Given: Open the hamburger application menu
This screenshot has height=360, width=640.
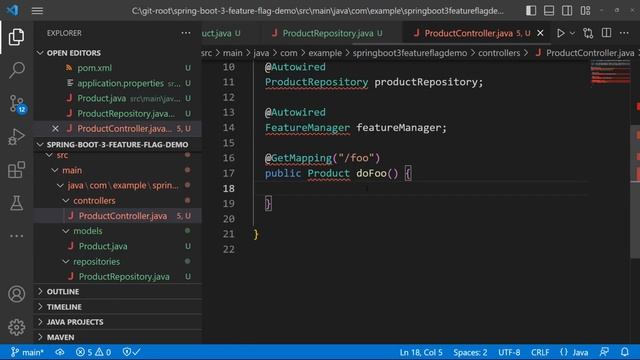Looking at the screenshot, I should point(37,11).
